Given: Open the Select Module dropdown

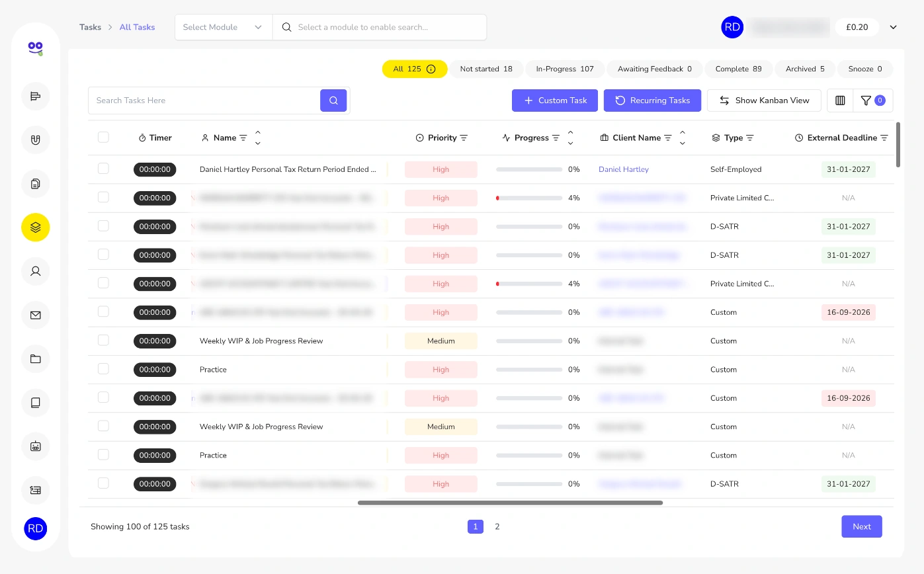Looking at the screenshot, I should point(224,27).
